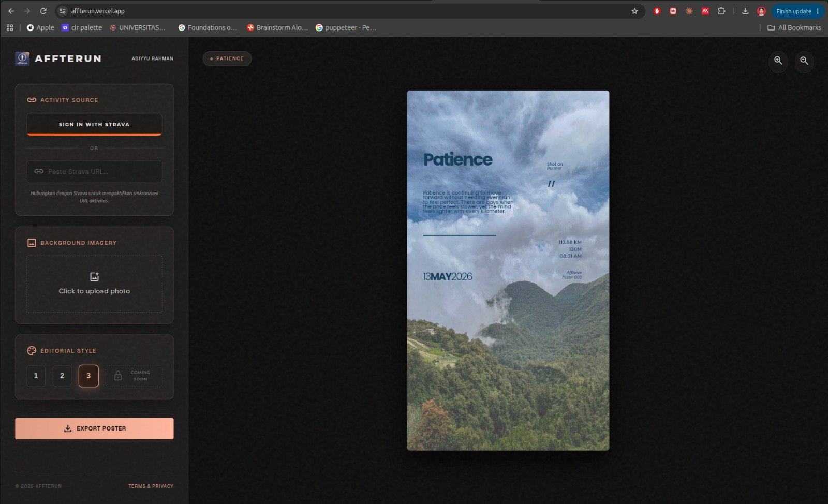Viewport: 828px width, 504px height.
Task: Click the Paste Strava URL field
Action: tap(94, 171)
